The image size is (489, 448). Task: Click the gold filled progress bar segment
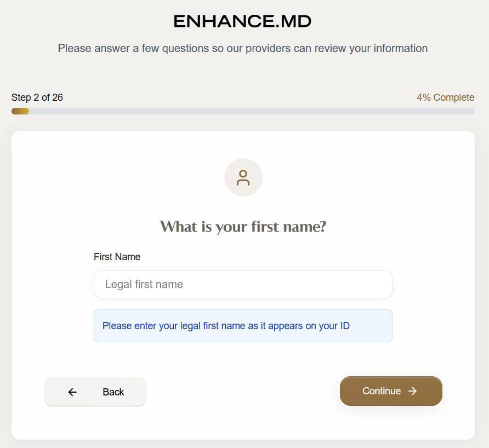20,111
